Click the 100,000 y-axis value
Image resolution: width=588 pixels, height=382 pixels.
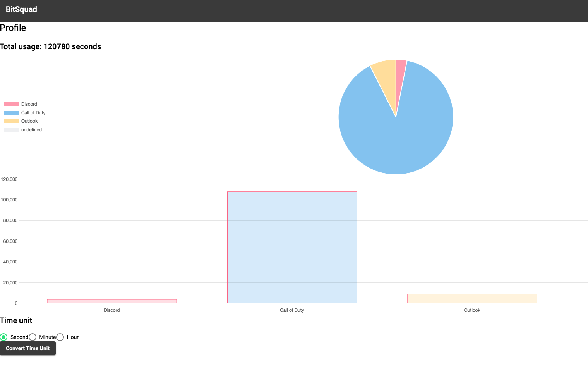click(9, 200)
